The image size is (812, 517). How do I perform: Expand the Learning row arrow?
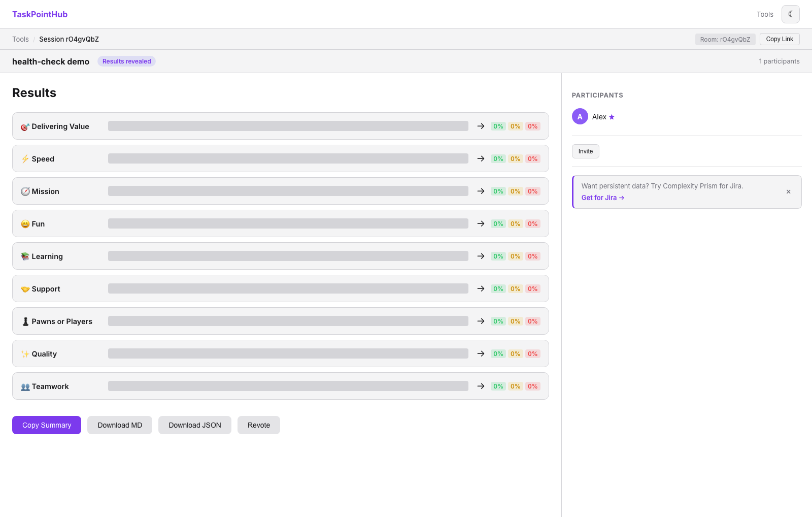[481, 256]
